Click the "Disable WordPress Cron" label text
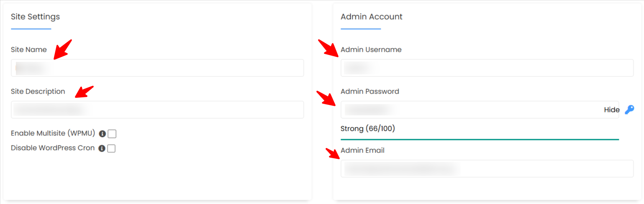 [x=53, y=148]
